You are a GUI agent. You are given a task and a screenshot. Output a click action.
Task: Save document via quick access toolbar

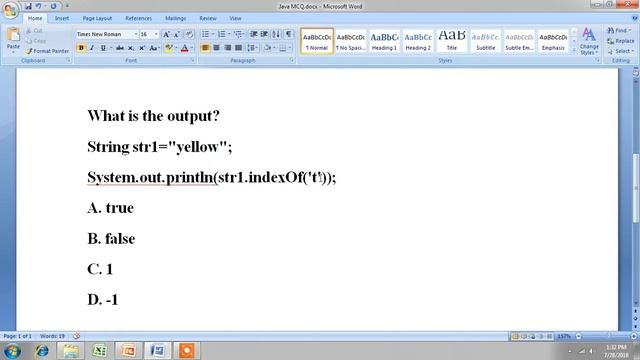28,6
